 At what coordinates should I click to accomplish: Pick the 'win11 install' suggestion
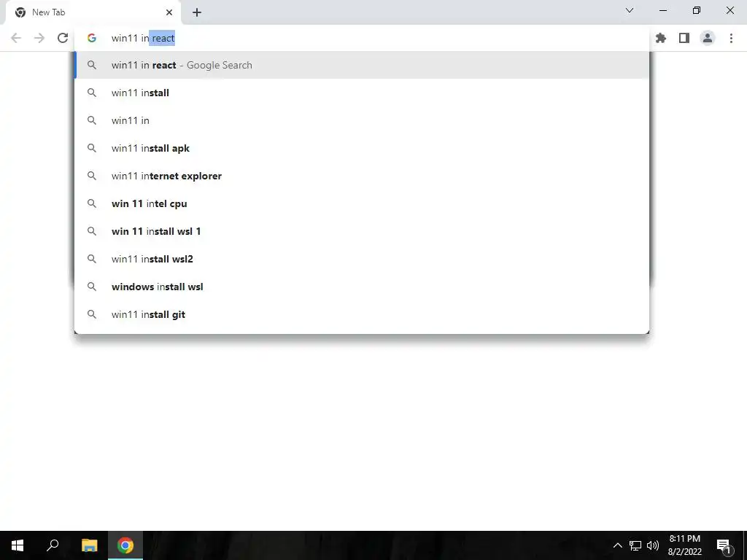tap(362, 93)
